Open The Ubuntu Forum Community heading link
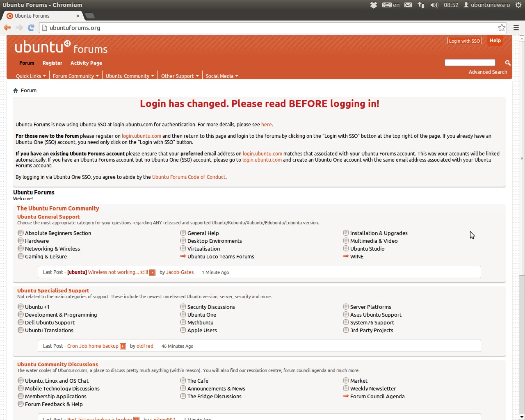 click(58, 208)
